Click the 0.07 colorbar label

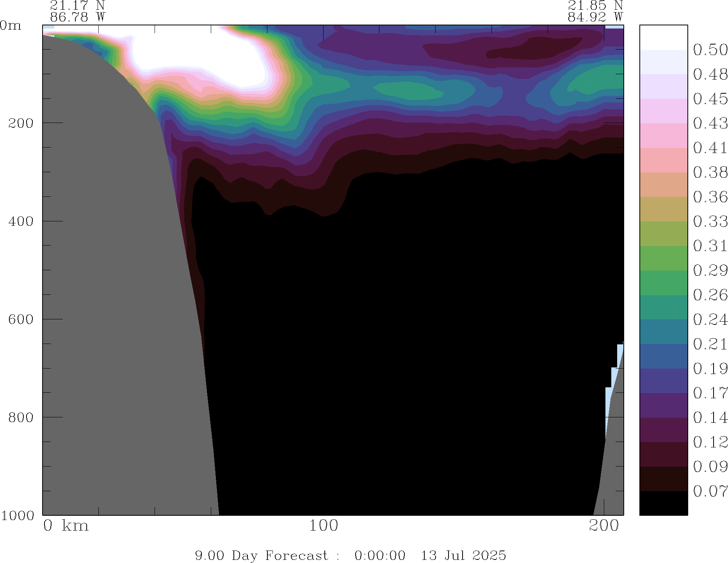coord(710,491)
